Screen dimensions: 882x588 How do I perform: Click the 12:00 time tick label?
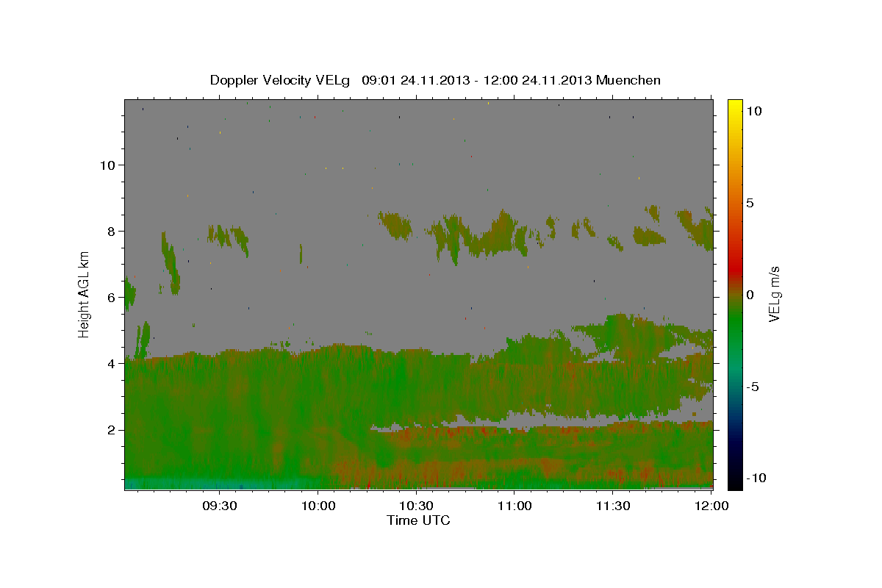711,506
